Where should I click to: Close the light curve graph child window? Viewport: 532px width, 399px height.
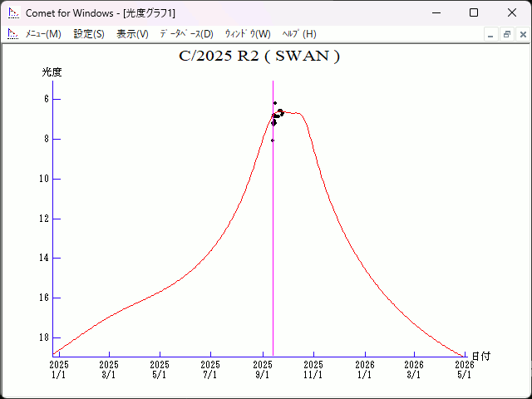tap(521, 34)
